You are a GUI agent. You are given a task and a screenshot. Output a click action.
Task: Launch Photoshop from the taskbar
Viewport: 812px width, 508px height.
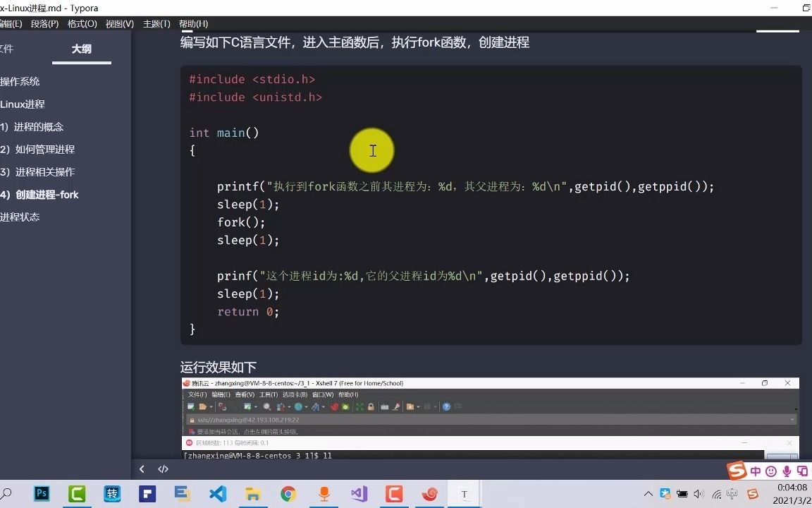click(x=42, y=493)
